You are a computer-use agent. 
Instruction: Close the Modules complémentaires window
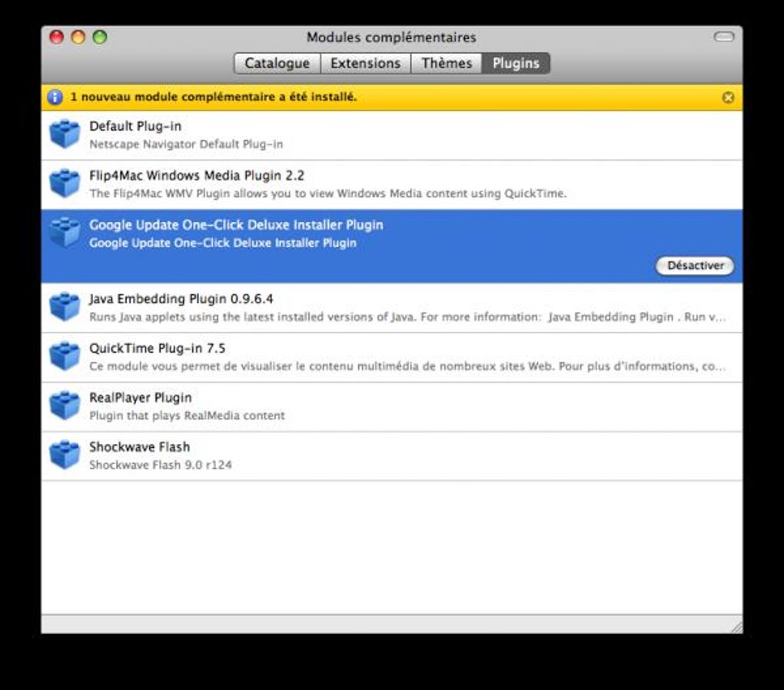(x=57, y=37)
